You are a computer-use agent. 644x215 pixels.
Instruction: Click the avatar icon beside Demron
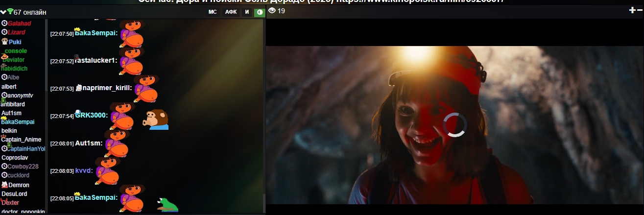(x=4, y=185)
